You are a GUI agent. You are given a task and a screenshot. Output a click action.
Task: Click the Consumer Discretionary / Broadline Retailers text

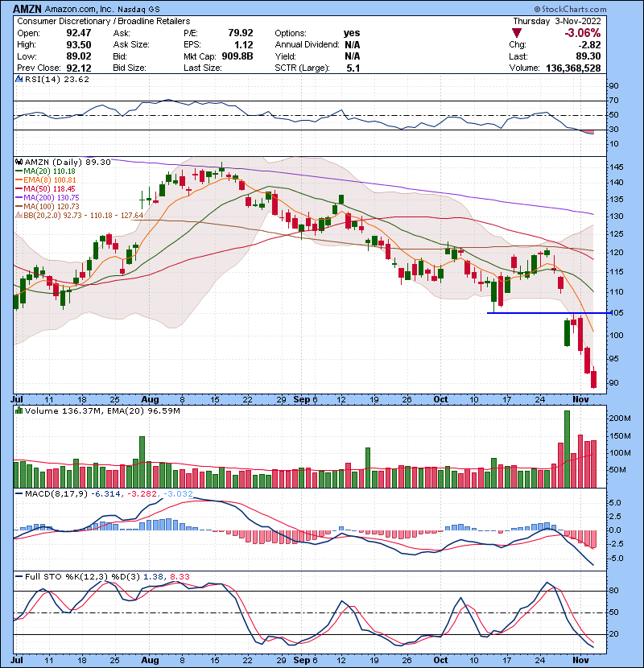click(104, 21)
